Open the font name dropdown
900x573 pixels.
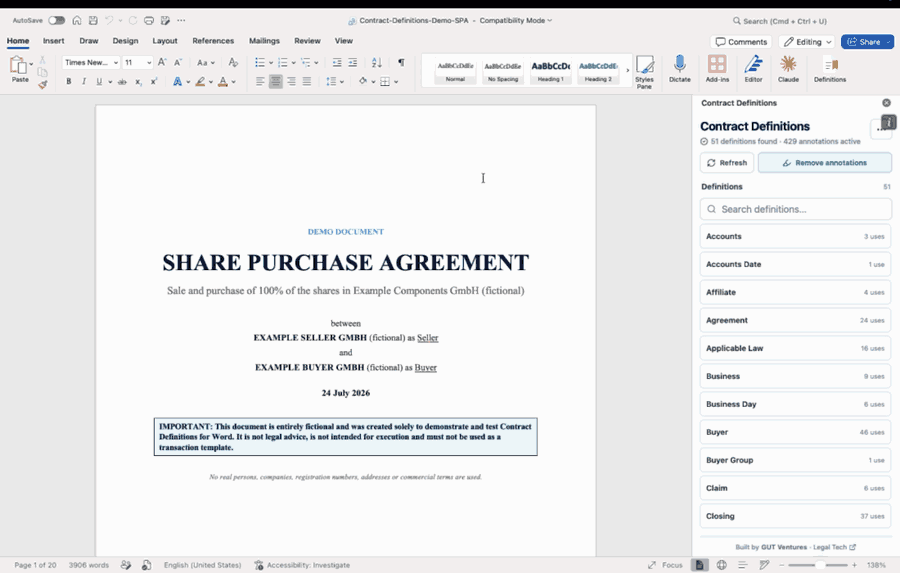tap(116, 63)
